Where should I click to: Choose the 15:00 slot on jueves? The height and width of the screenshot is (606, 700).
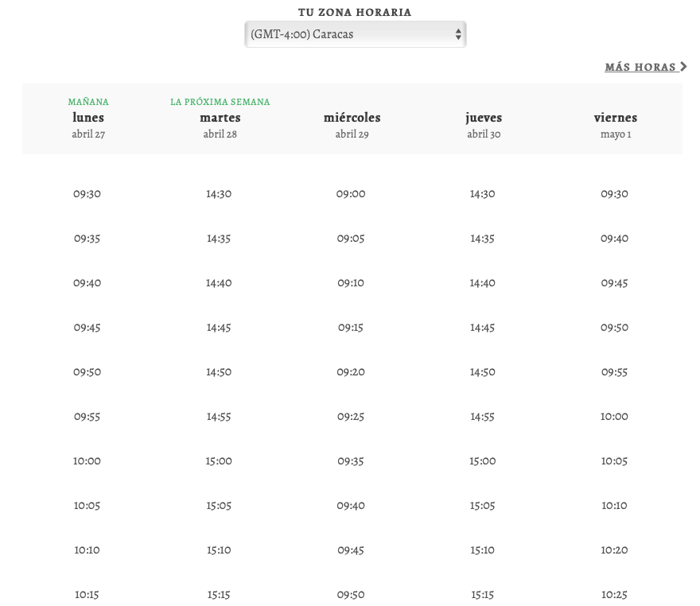click(x=483, y=460)
